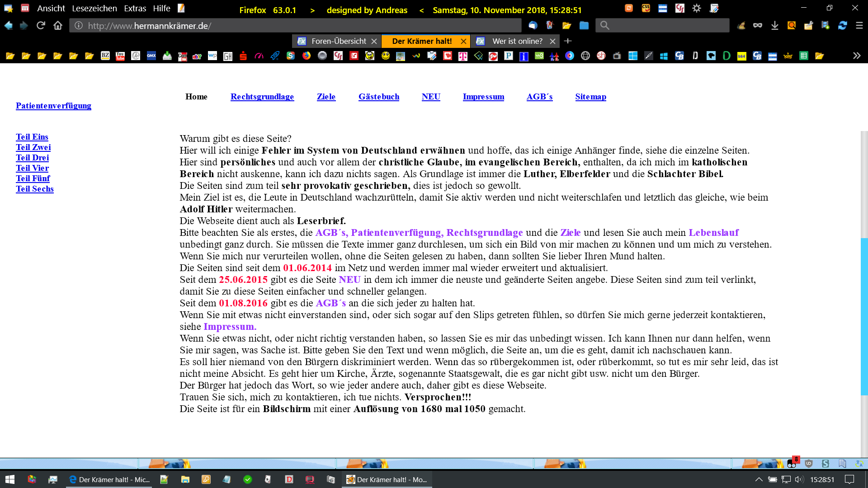Go to browser home page
The height and width of the screenshot is (488, 868).
pyautogui.click(x=58, y=26)
